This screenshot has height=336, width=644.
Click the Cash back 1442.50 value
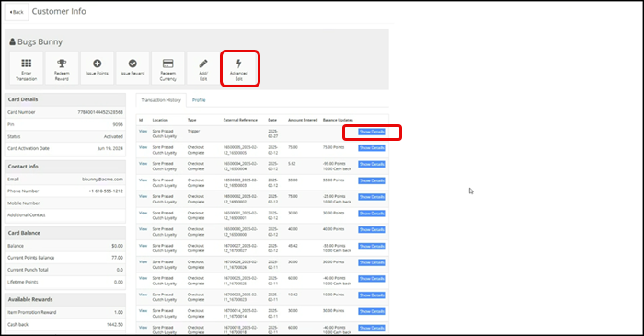[115, 325]
